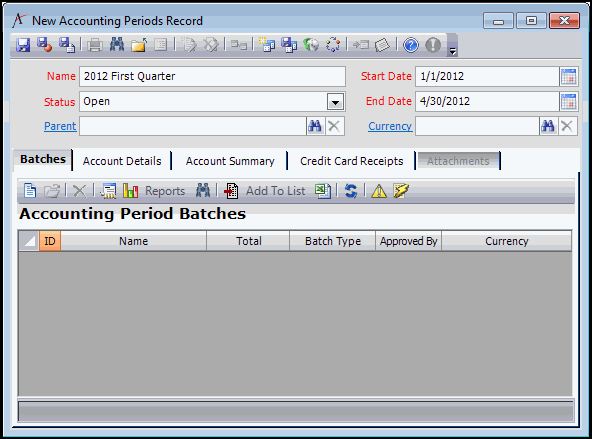
Task: Switch to the Account Details tab
Action: (122, 161)
